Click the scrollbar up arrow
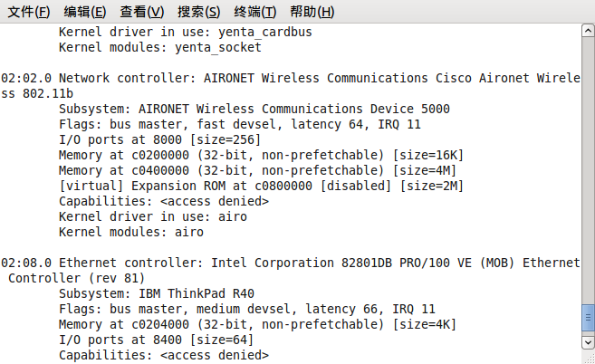 (588, 31)
